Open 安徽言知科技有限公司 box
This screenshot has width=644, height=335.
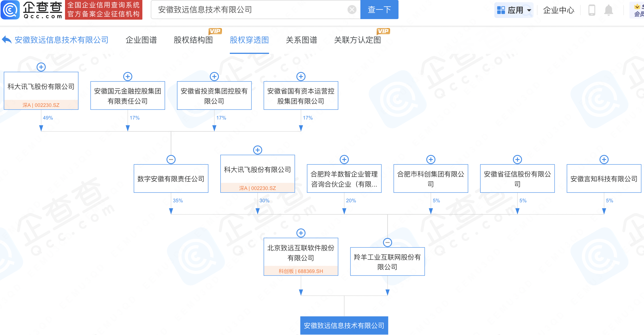tap(604, 178)
